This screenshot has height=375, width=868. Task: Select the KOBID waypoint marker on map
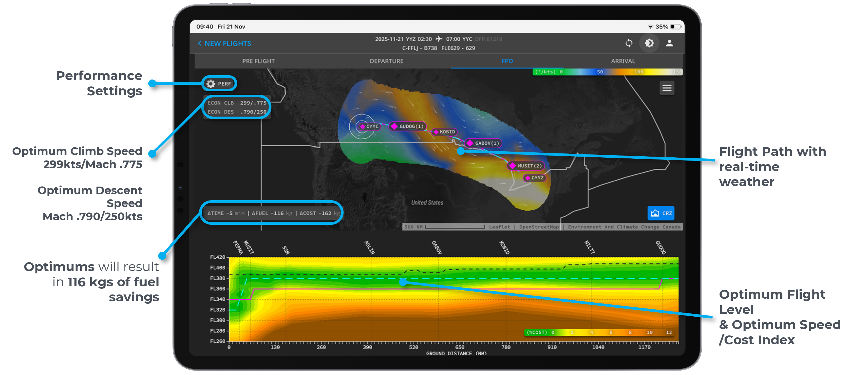[444, 132]
